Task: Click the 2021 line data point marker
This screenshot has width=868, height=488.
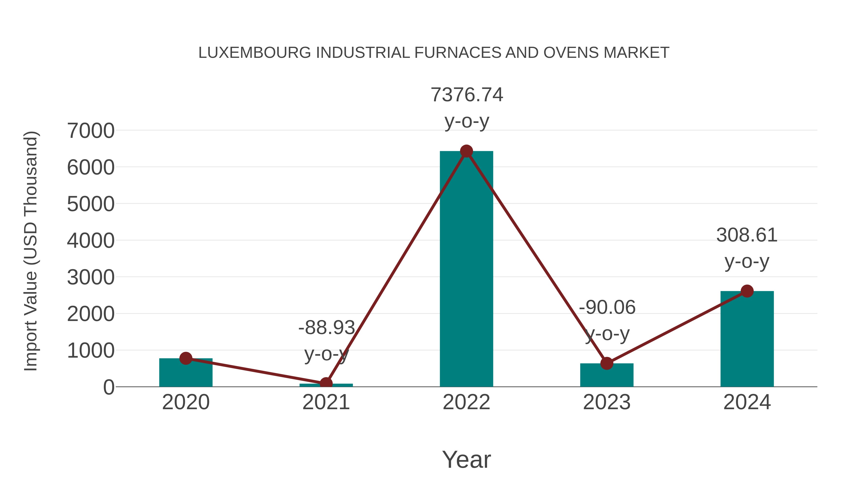Action: coord(326,383)
